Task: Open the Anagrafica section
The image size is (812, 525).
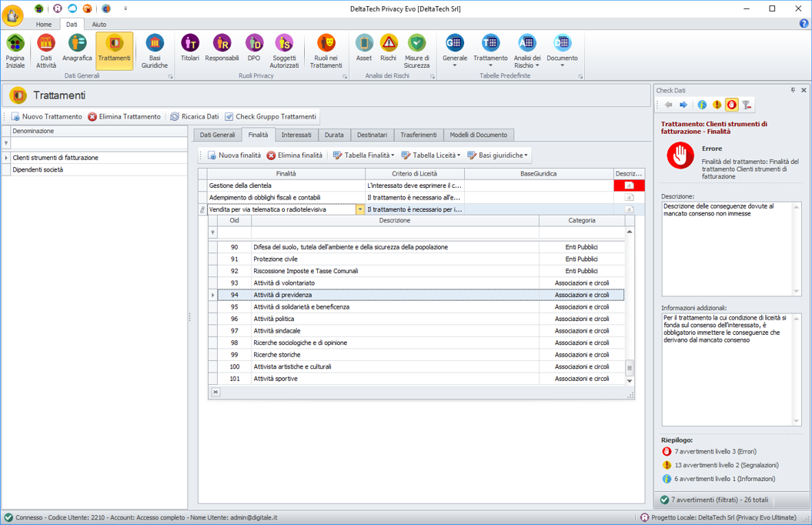Action: [77, 48]
